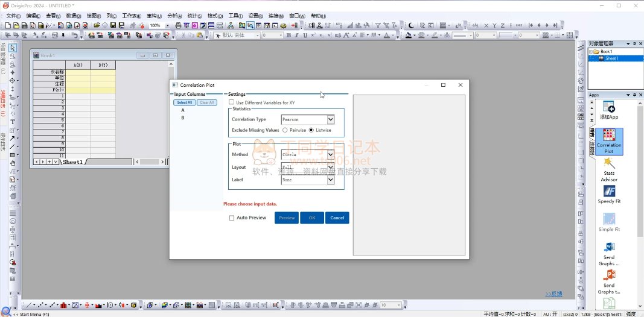Launch the Stats Advisor app
Image resolution: width=644 pixels, height=317 pixels.
pyautogui.click(x=609, y=165)
